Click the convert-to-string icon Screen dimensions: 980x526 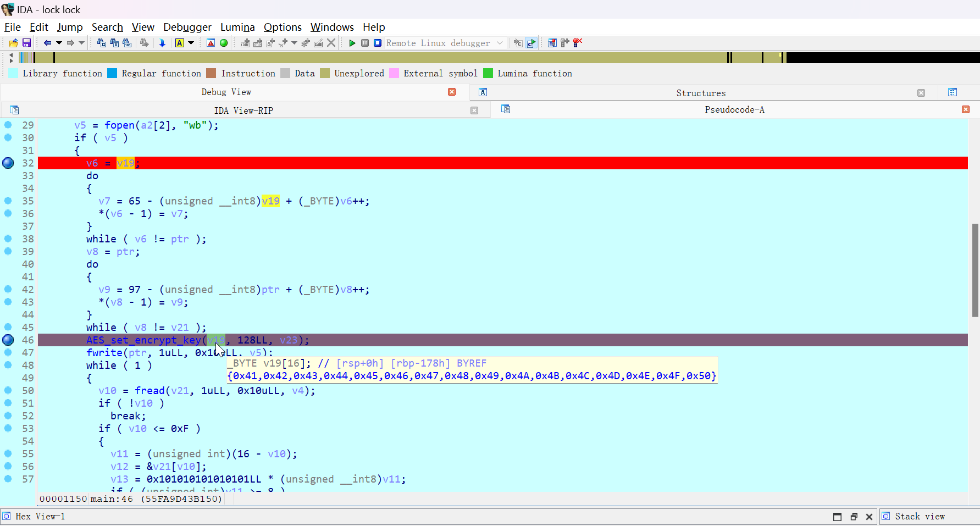coord(270,43)
